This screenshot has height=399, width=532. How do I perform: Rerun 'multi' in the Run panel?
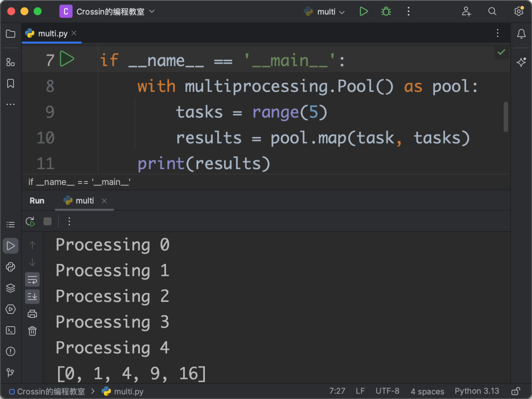30,222
